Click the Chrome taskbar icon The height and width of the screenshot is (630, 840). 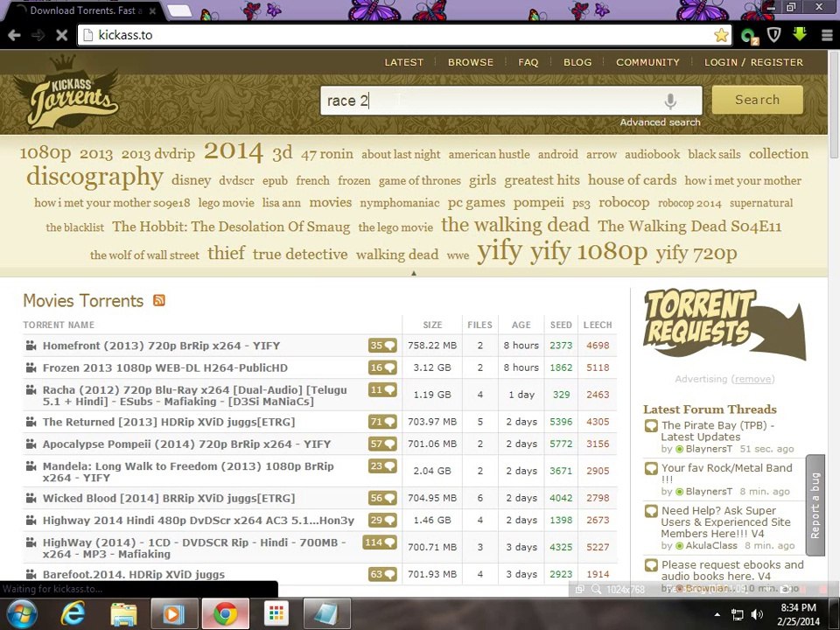(226, 614)
